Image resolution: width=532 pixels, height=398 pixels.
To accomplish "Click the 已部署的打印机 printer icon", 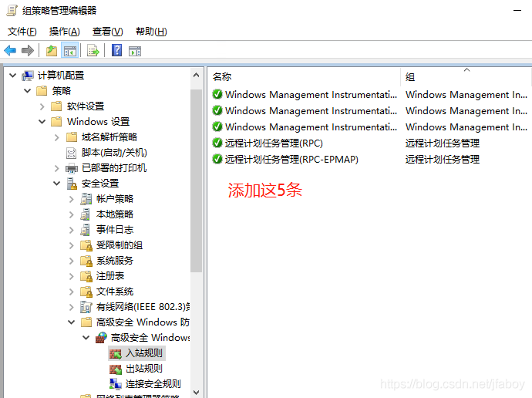I will 71,168.
